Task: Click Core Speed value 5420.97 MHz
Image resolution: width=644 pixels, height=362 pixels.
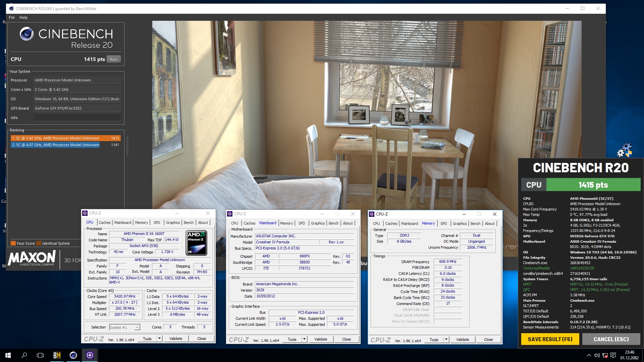Action: pos(125,297)
